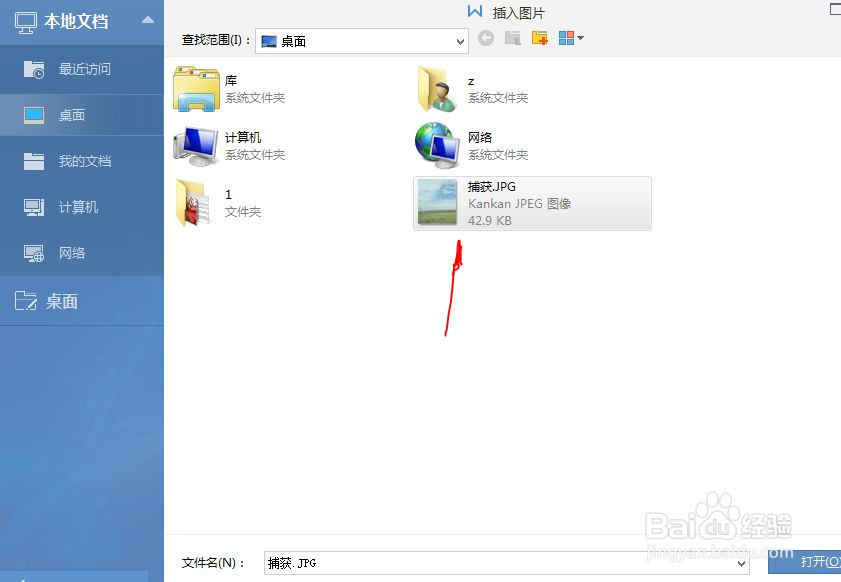Click the 我的文档 folder icon in sidebar
The width and height of the screenshot is (841, 582).
[x=34, y=161]
